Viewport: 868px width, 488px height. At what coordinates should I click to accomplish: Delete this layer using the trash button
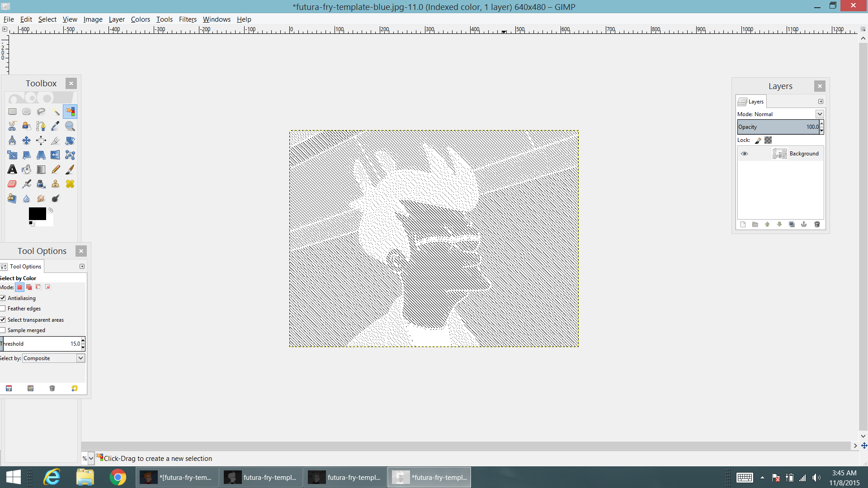[817, 225]
